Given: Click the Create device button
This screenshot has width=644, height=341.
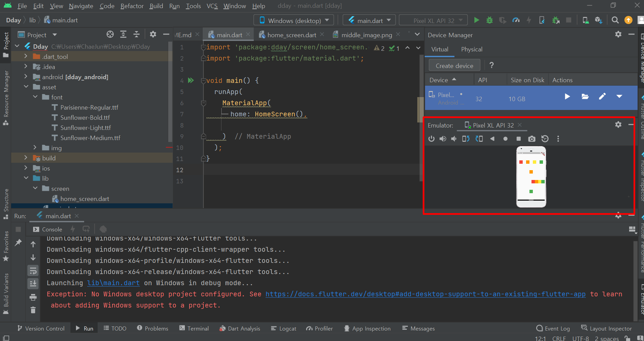Looking at the screenshot, I should [x=454, y=66].
